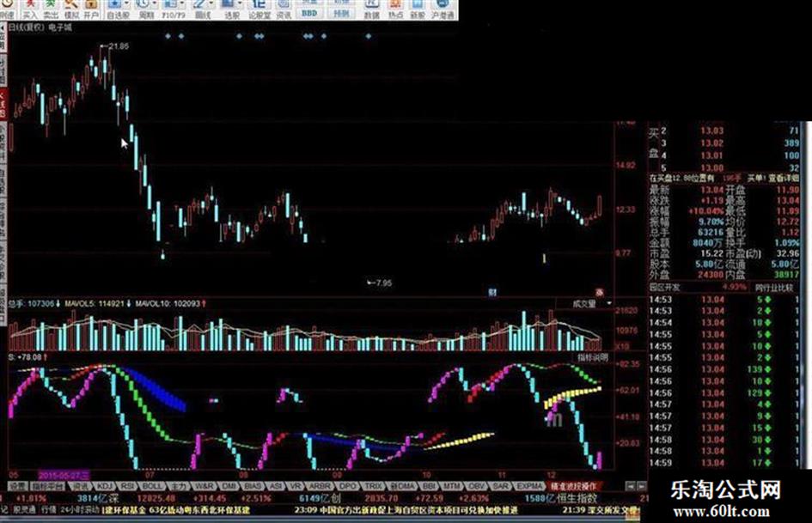This screenshot has width=812, height=523.
Task: Select the 主力 indicator tab
Action: (x=178, y=486)
